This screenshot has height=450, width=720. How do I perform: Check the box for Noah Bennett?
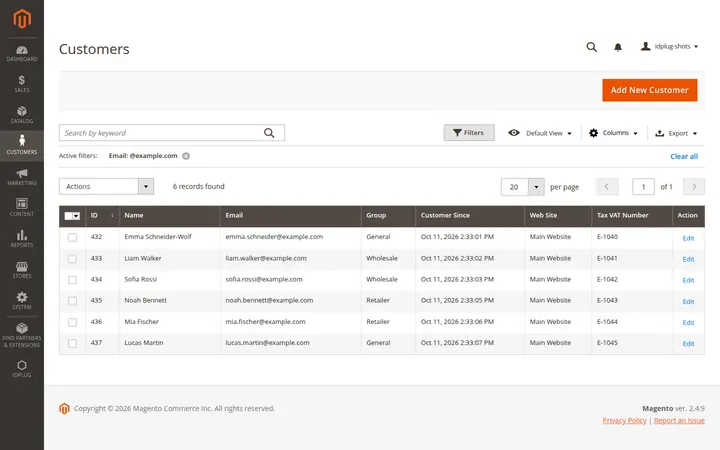[72, 301]
